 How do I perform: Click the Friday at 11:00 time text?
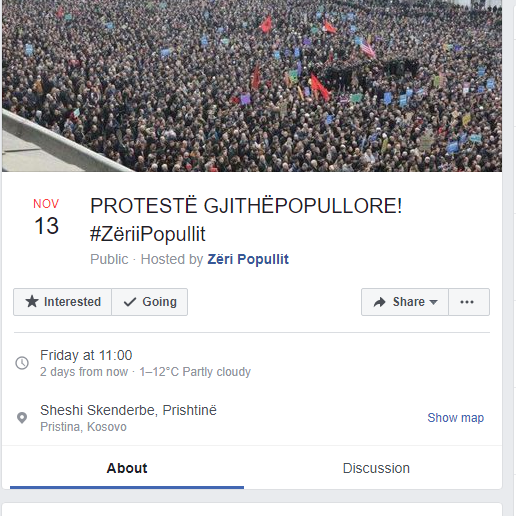click(x=86, y=355)
